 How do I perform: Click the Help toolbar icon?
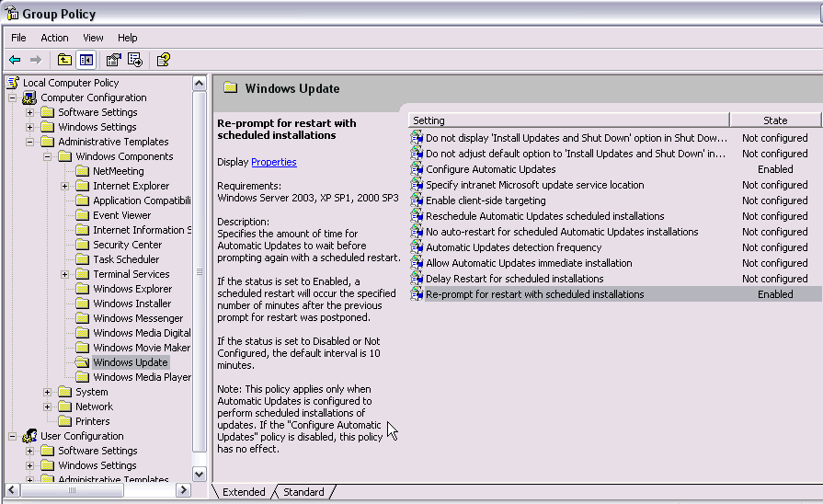[163, 60]
